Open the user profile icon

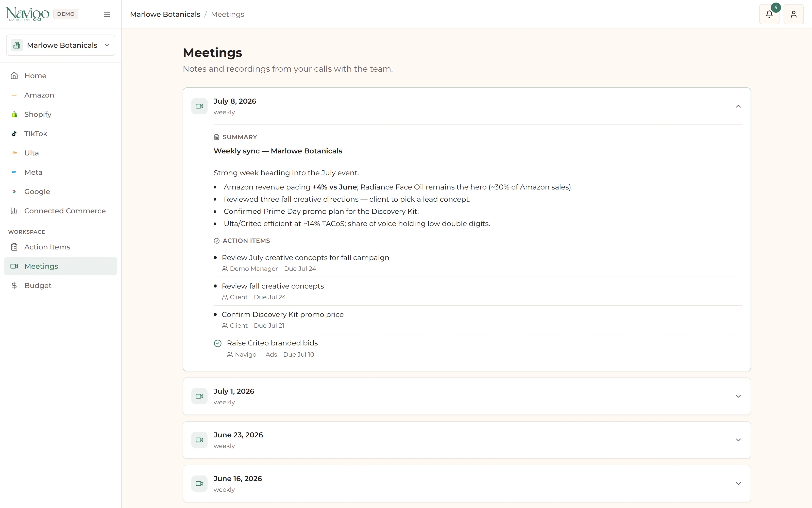[x=793, y=14]
